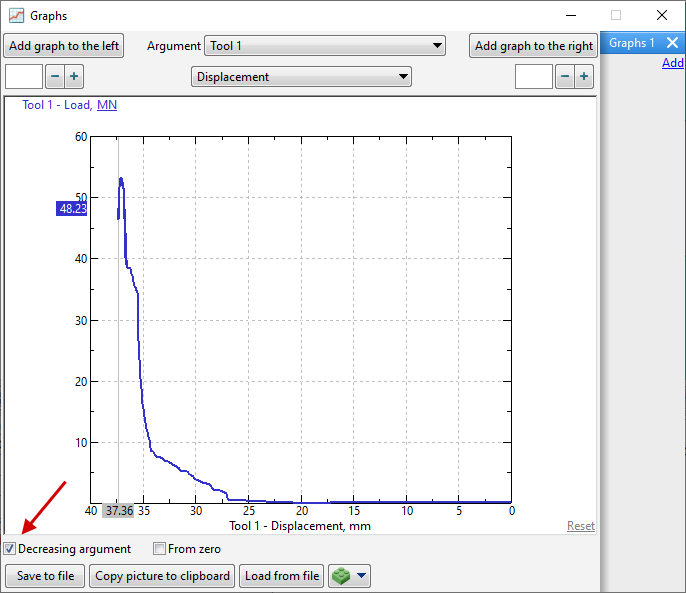
Task: Open the dropdown arrow beside the green brick icon
Action: tap(362, 576)
